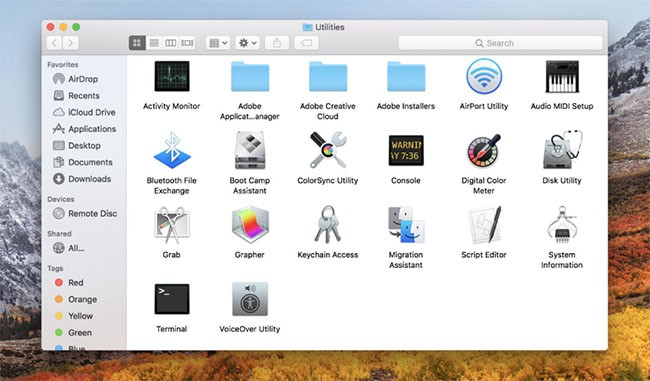This screenshot has height=381, width=650.
Task: Open the Adobe Installers folder
Action: (x=406, y=76)
